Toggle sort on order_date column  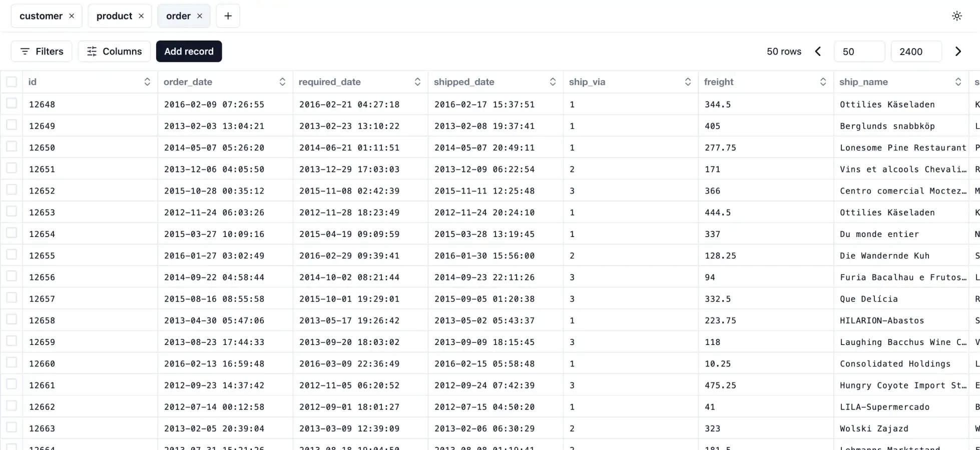click(282, 82)
